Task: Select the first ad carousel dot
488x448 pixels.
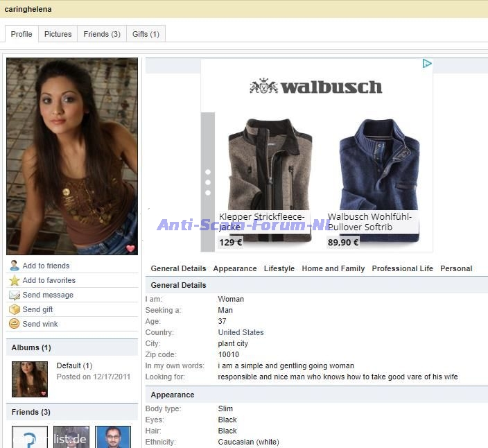Action: click(208, 171)
